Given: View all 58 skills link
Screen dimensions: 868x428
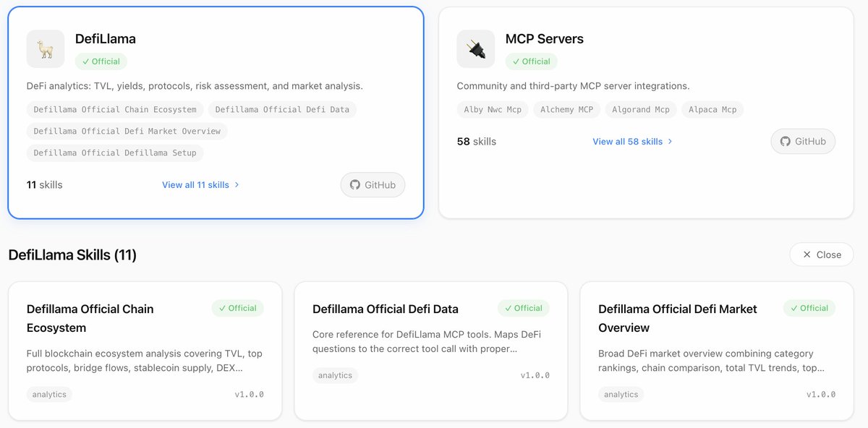Looking at the screenshot, I should coord(632,142).
